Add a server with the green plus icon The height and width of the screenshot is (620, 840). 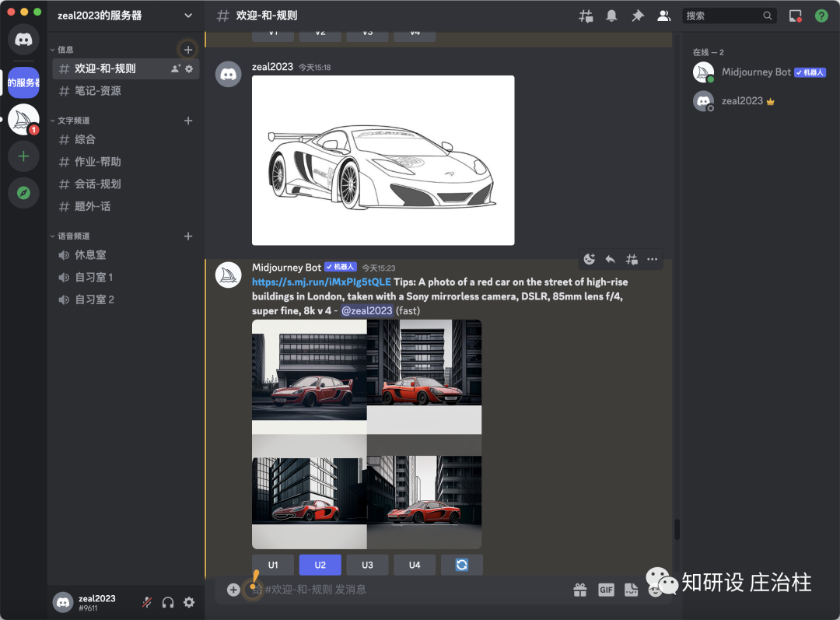click(23, 156)
